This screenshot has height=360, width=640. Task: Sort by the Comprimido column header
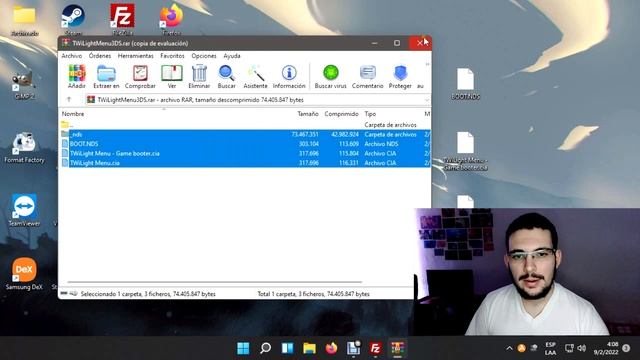click(x=342, y=114)
